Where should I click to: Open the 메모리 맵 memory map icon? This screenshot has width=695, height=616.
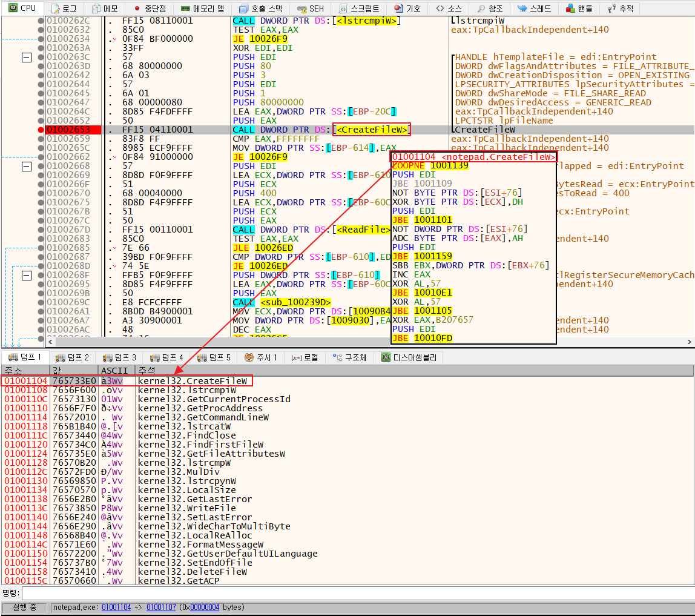click(x=185, y=8)
